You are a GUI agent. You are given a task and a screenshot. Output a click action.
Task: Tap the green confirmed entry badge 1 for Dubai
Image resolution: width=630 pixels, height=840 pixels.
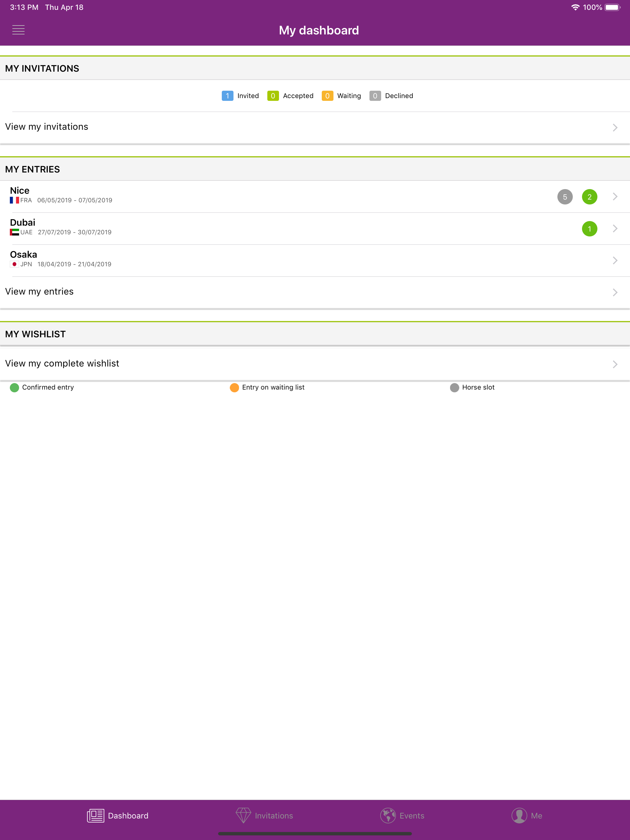click(589, 229)
